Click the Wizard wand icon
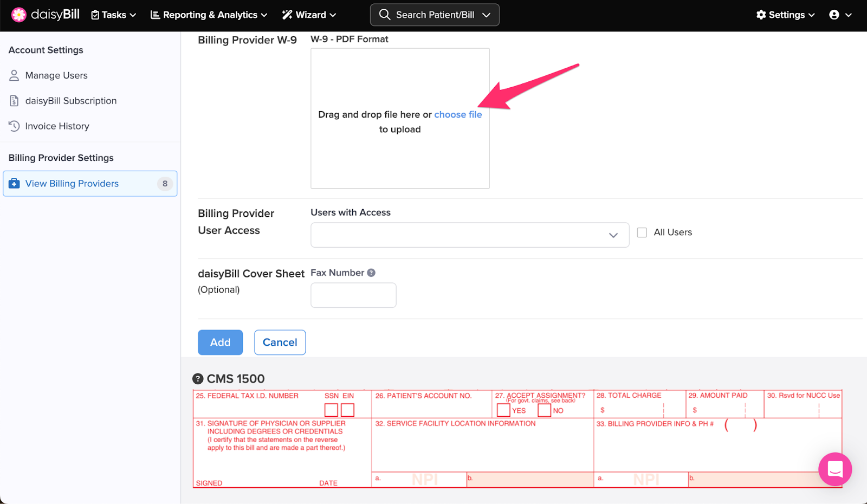The width and height of the screenshot is (867, 504). (287, 15)
